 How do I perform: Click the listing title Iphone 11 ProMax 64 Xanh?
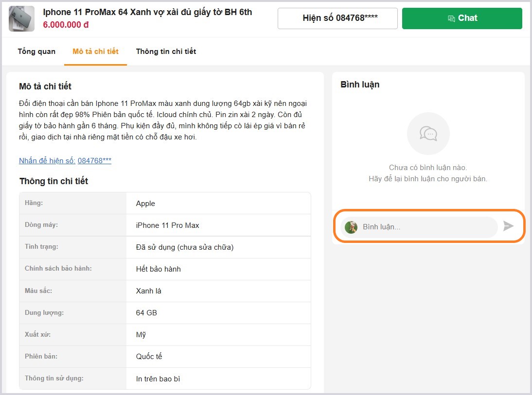coord(147,12)
